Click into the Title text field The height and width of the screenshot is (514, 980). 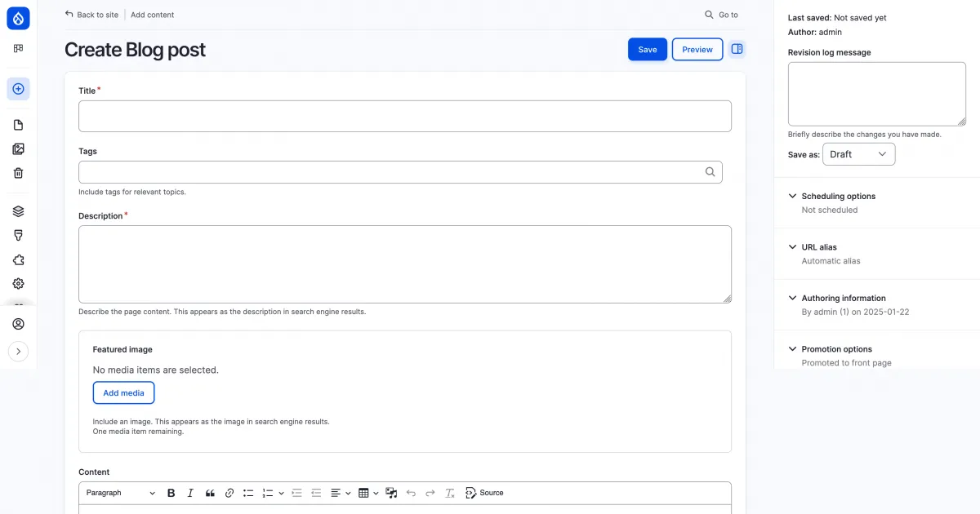[x=404, y=116]
